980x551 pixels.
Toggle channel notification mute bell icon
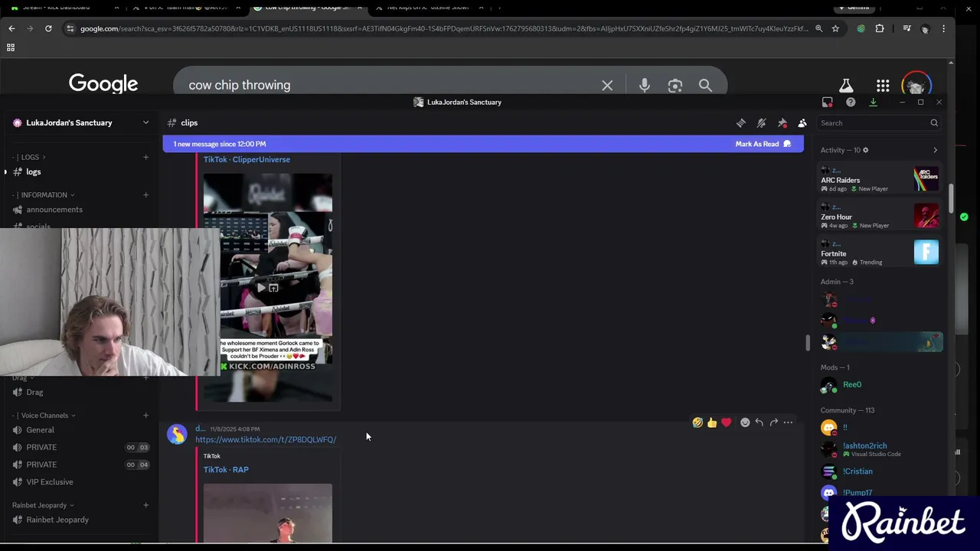[761, 122]
